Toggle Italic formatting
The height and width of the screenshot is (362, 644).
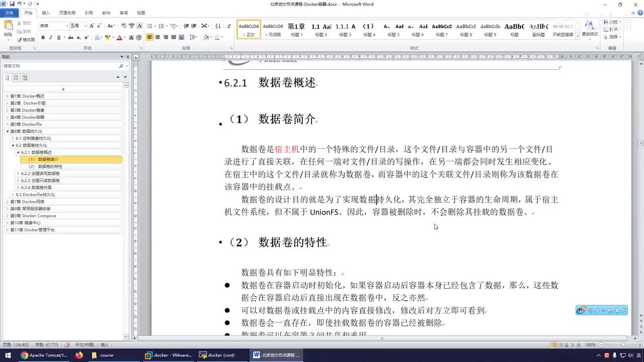[x=51, y=38]
